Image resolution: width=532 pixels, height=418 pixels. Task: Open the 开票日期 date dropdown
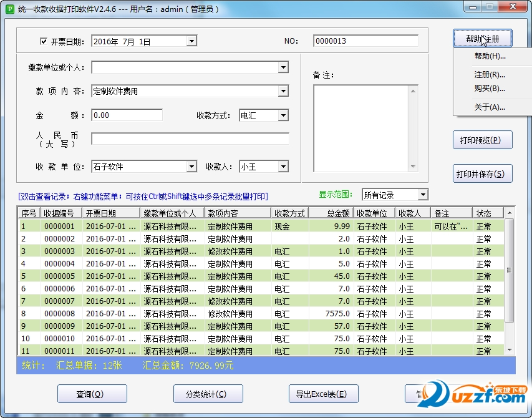pos(191,41)
